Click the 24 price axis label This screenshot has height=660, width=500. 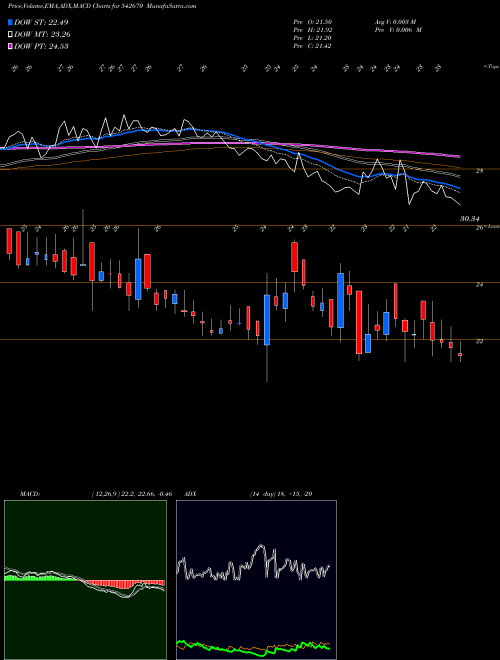479,285
